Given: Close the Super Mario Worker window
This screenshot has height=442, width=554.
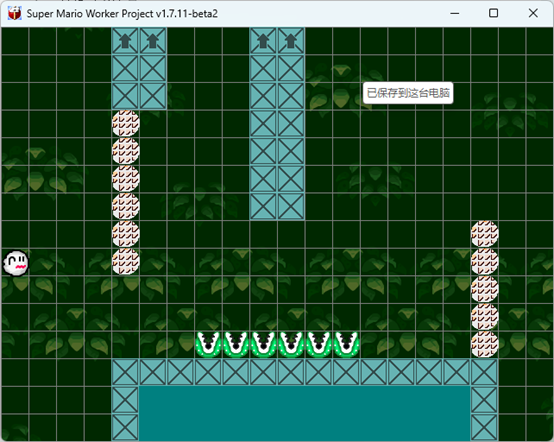Looking at the screenshot, I should (x=533, y=13).
